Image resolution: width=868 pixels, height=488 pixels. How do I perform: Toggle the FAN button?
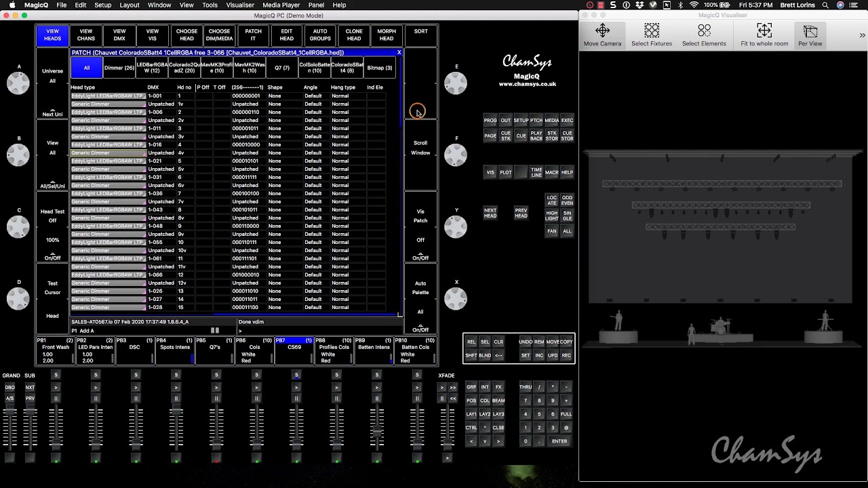[552, 231]
